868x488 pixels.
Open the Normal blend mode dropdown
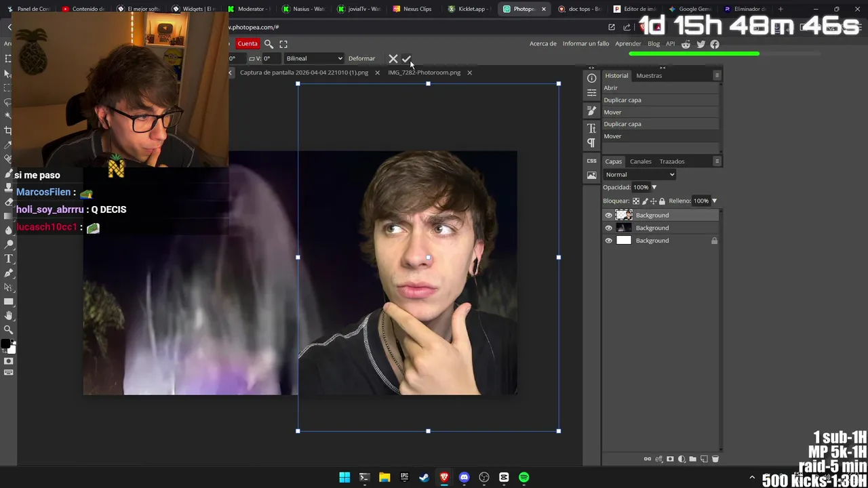[639, 175]
